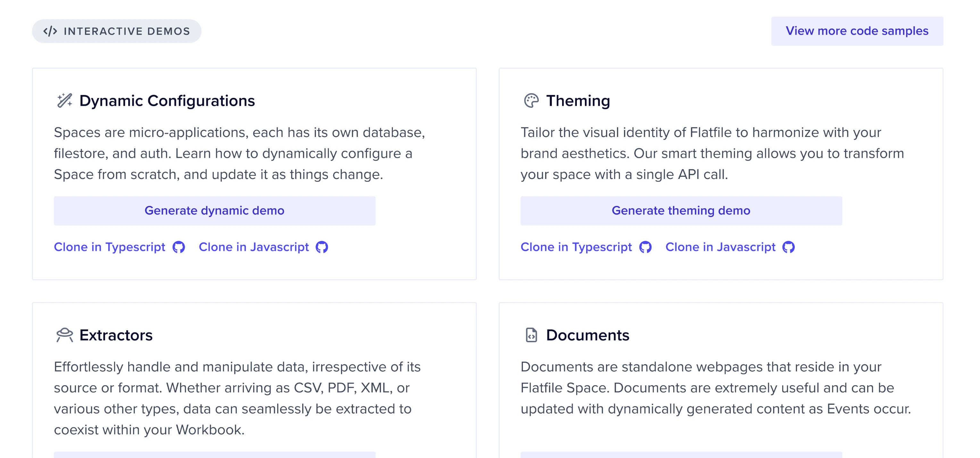Open Clone in Typescript link under Theming
The width and height of the screenshot is (980, 458).
click(576, 247)
